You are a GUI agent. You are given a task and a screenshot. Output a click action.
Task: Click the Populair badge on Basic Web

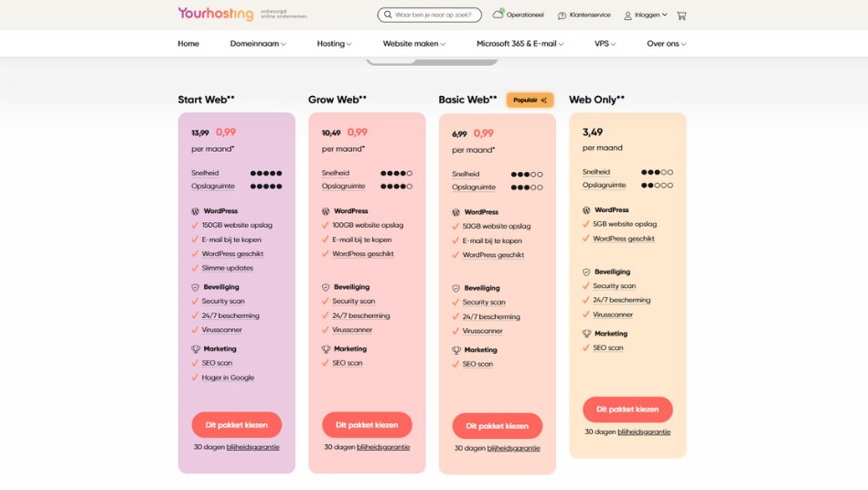click(x=530, y=101)
